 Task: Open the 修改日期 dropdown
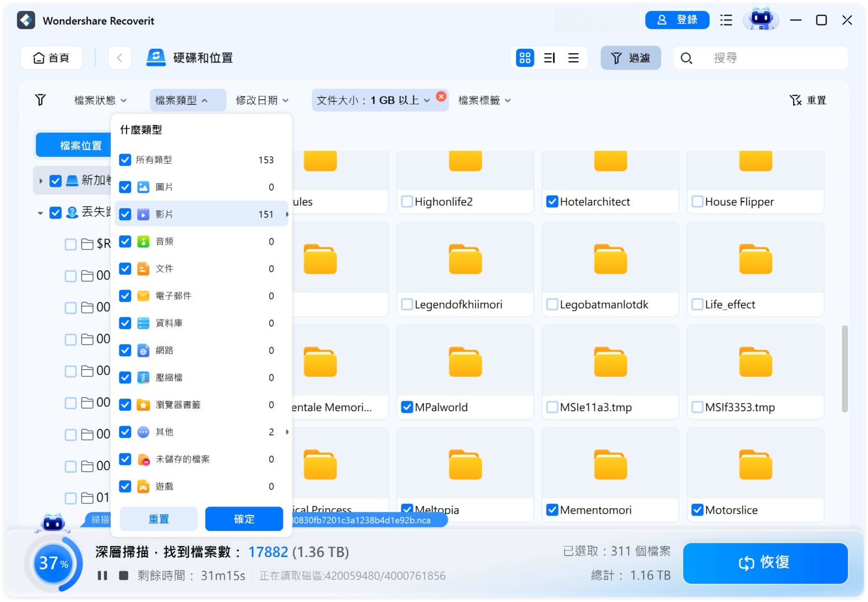262,100
